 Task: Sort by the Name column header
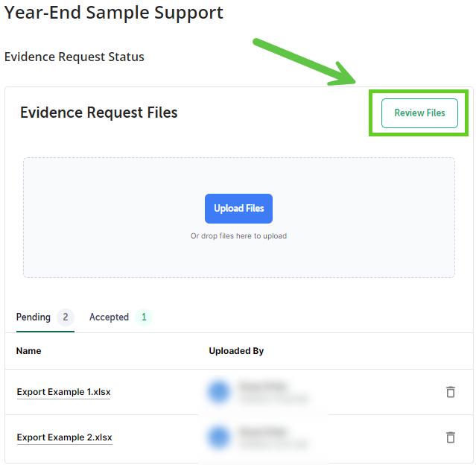point(28,351)
